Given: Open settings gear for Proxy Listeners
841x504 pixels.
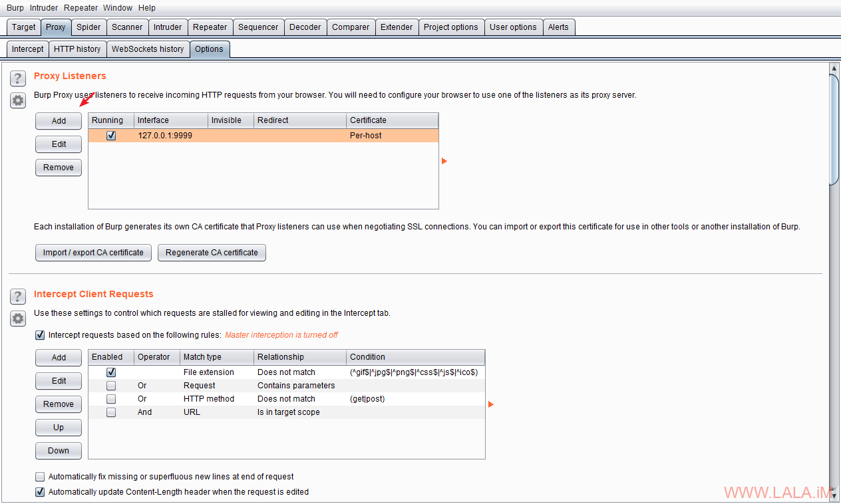Looking at the screenshot, I should coord(18,100).
